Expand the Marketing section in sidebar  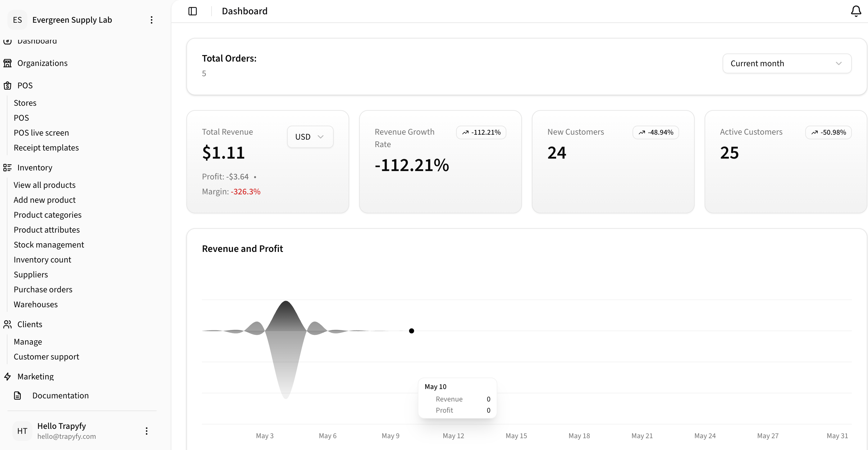click(x=35, y=377)
